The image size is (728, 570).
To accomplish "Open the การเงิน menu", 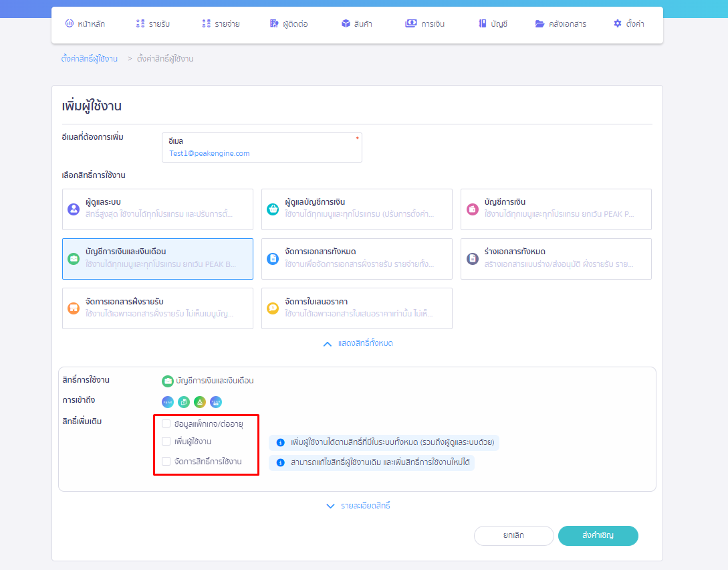I will [x=424, y=24].
